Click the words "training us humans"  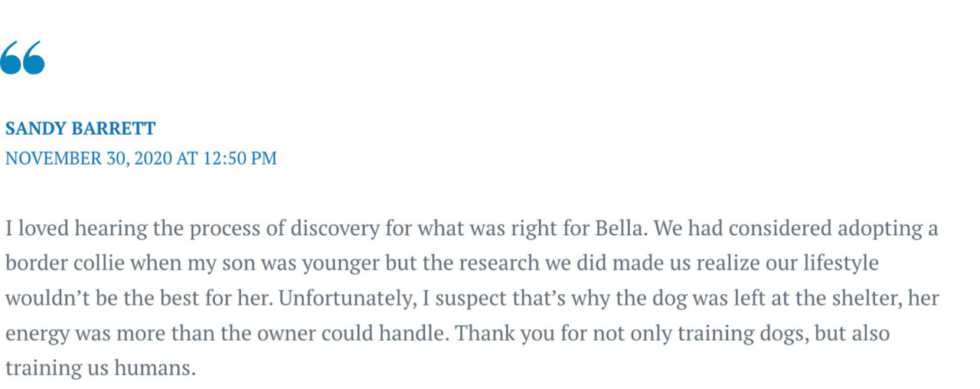tap(99, 368)
